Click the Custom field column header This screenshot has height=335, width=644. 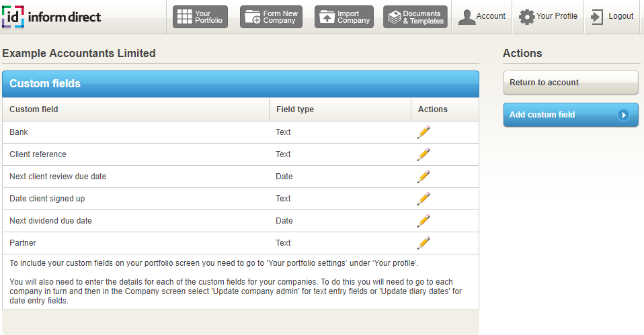(x=34, y=109)
